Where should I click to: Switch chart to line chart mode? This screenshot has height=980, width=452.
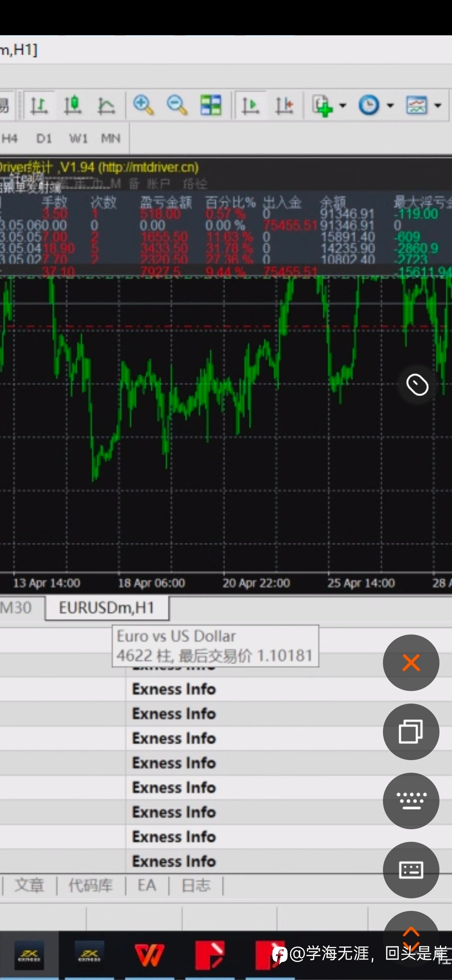coord(106,105)
